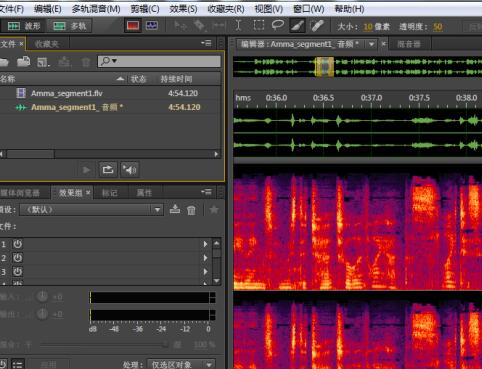Close the 文件 panel tab

tap(21, 44)
